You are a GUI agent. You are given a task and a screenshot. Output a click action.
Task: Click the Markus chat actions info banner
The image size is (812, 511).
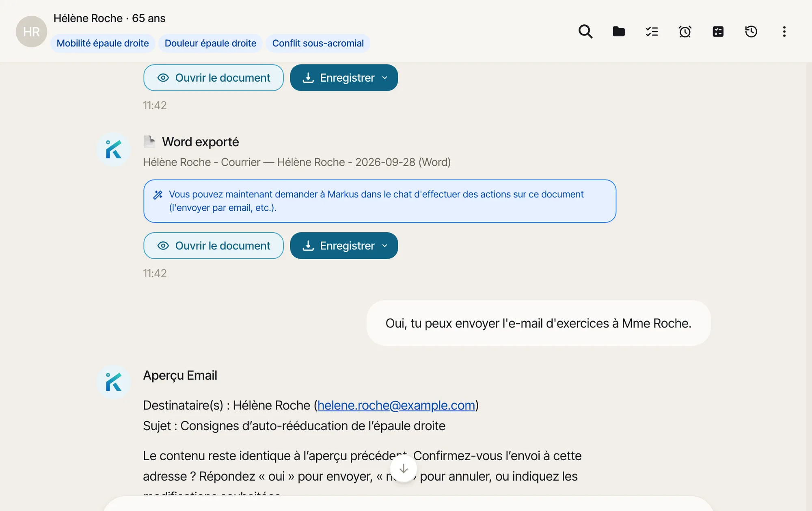(x=380, y=201)
